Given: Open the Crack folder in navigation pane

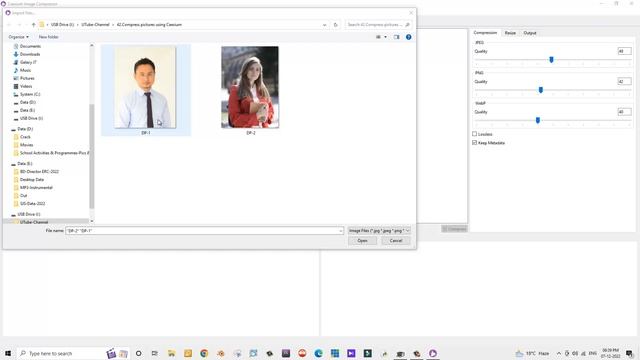Looking at the screenshot, I should click(x=25, y=137).
